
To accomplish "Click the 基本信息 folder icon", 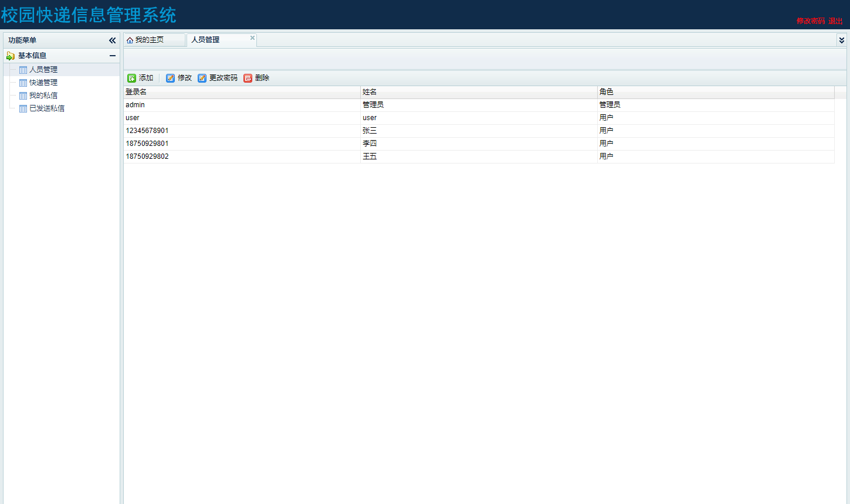I will point(11,56).
